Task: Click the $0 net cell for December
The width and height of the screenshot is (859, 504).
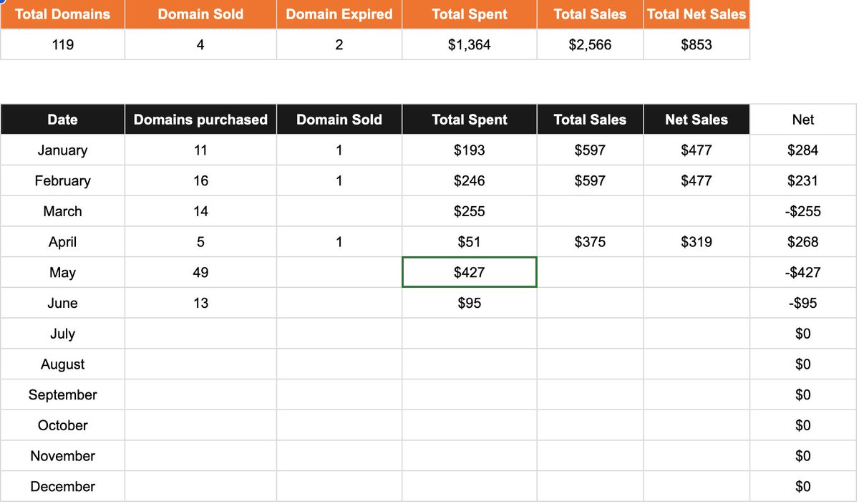Action: 803,486
